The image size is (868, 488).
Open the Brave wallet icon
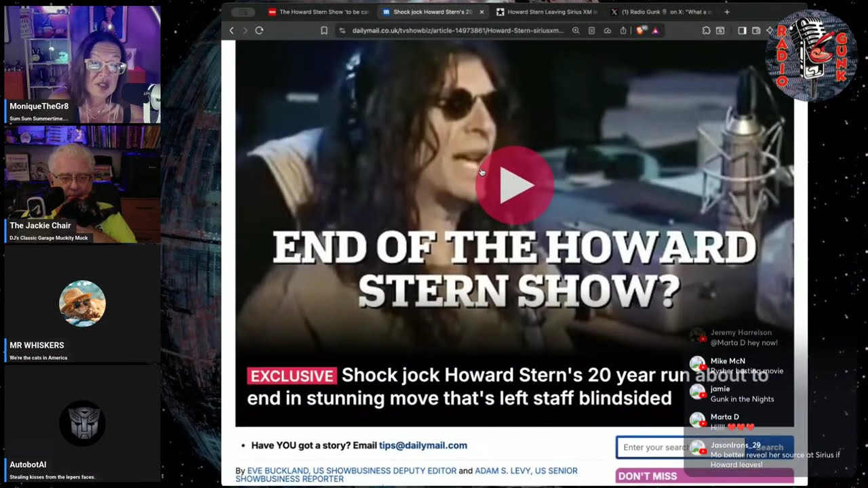tap(756, 30)
